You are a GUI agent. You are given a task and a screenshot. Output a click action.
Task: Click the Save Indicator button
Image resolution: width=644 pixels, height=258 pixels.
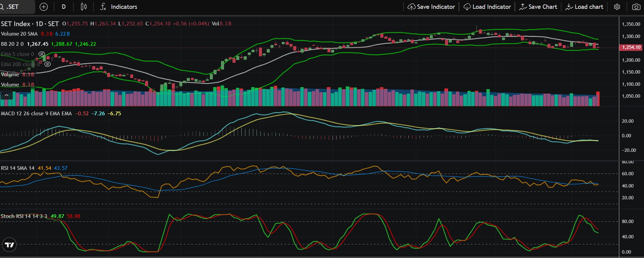[x=431, y=7]
